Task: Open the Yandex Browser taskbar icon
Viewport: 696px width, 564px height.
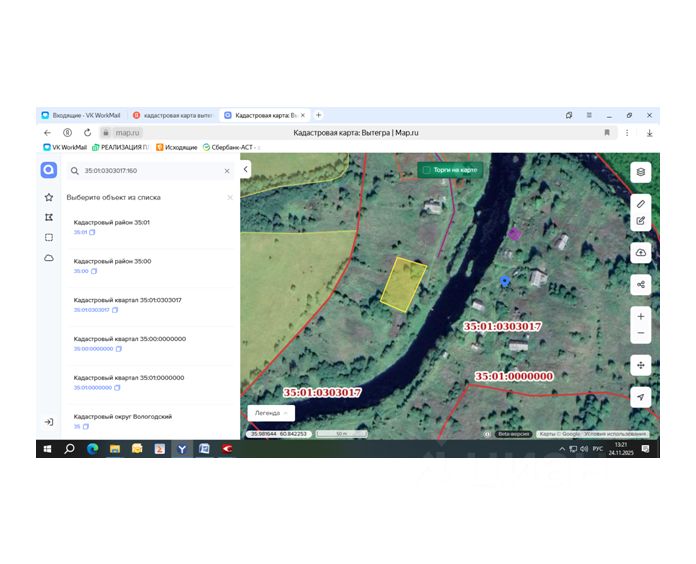Action: [x=182, y=449]
